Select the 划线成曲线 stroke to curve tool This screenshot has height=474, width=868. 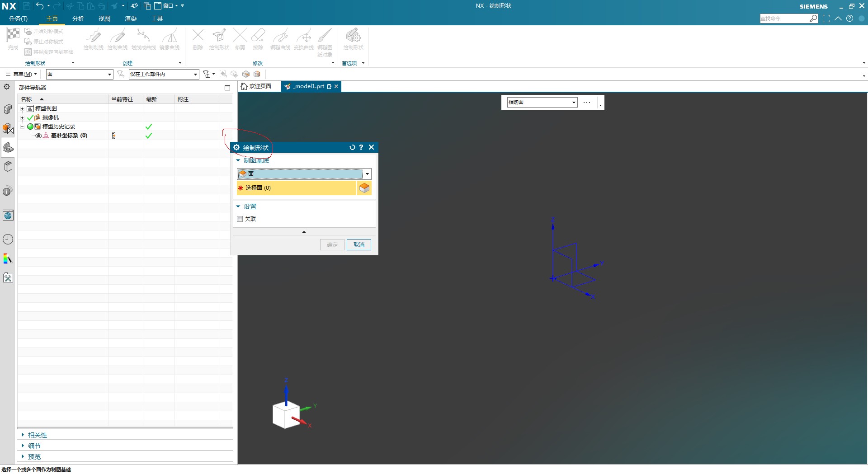[143, 39]
